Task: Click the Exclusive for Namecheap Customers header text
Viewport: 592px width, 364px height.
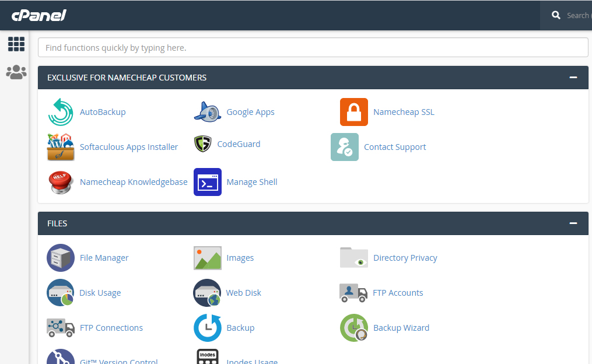Action: (127, 78)
